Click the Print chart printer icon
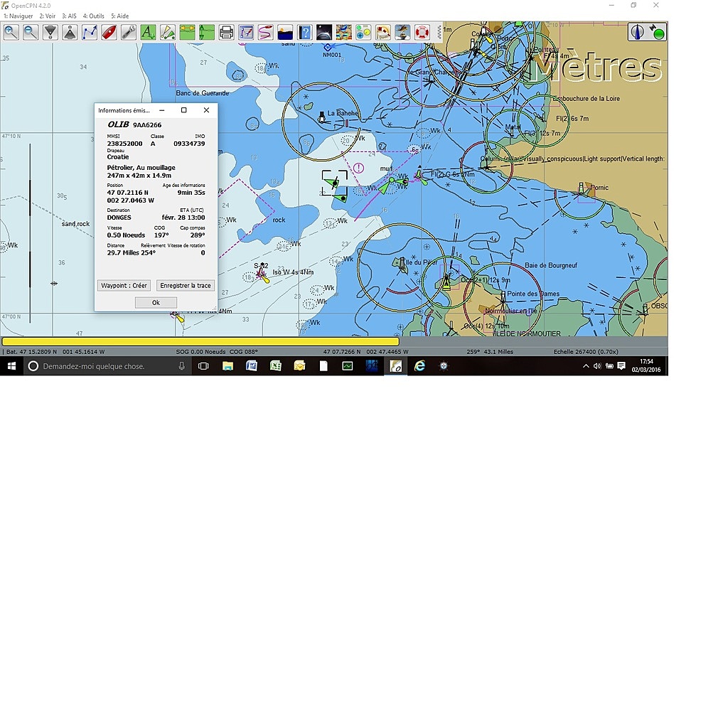This screenshot has width=728, height=728. click(x=226, y=32)
